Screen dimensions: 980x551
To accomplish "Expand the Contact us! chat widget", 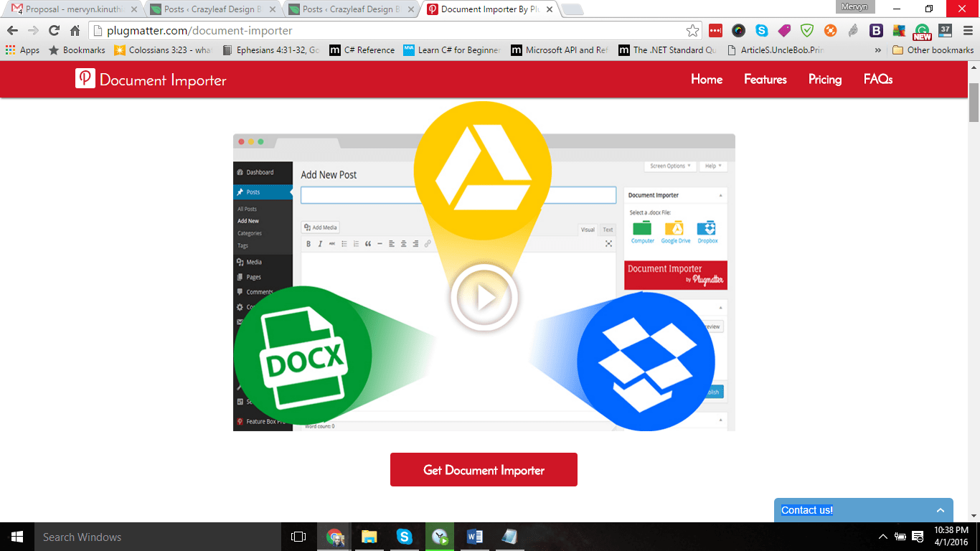I will (940, 510).
